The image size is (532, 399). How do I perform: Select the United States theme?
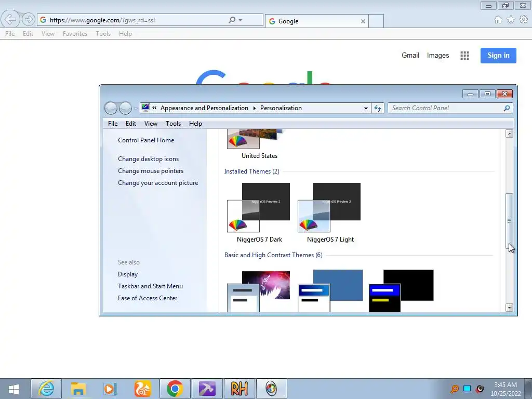(x=259, y=144)
